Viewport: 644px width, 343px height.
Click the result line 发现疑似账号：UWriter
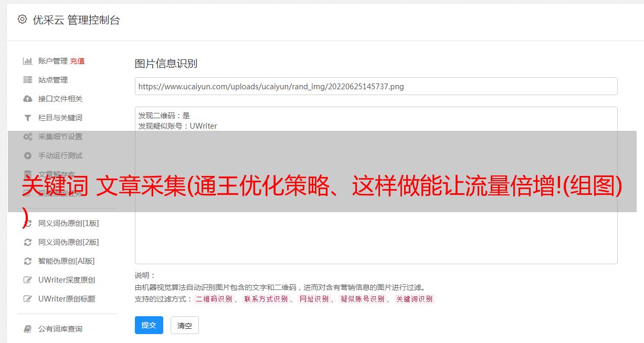pos(178,126)
